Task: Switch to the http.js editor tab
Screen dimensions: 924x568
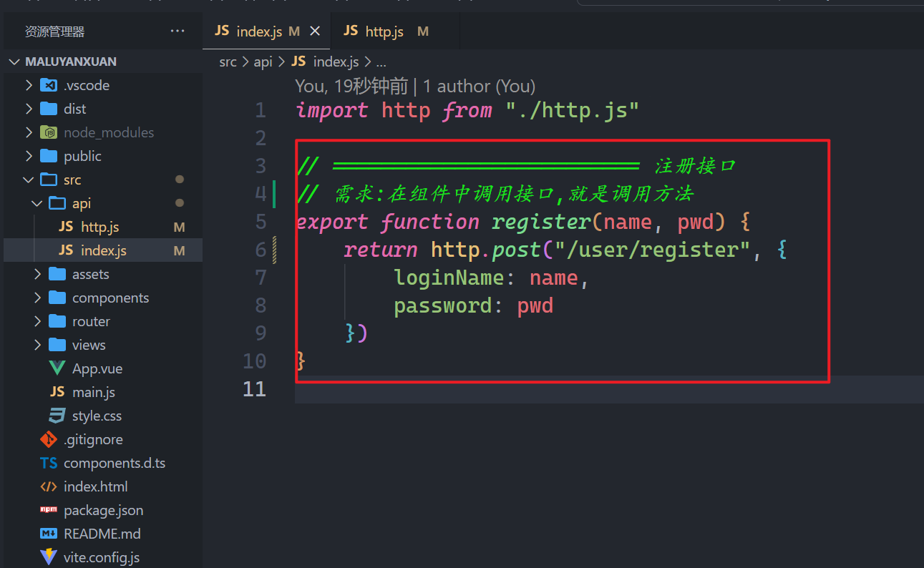Action: point(384,31)
